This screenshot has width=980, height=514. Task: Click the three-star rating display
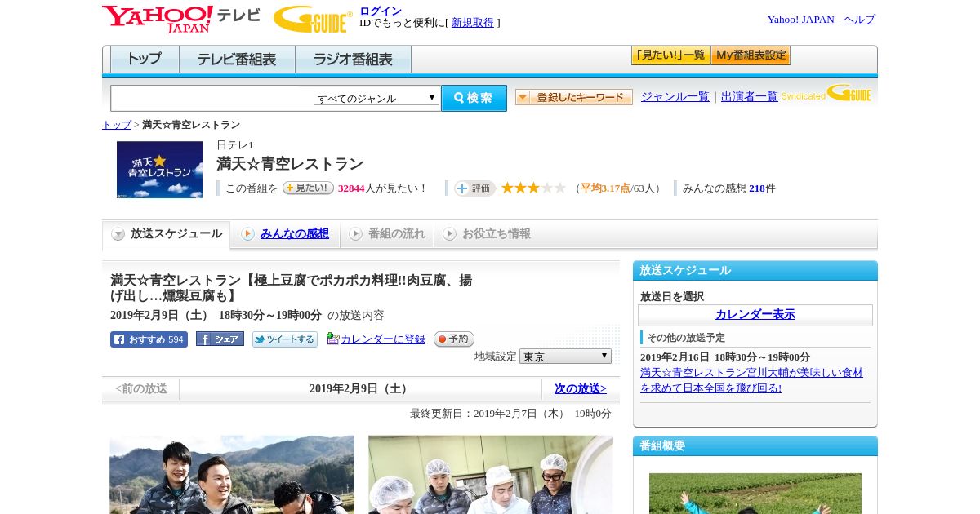pyautogui.click(x=533, y=188)
